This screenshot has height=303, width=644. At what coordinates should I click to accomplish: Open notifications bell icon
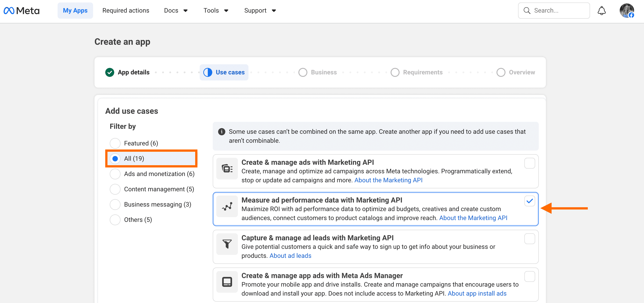(602, 11)
